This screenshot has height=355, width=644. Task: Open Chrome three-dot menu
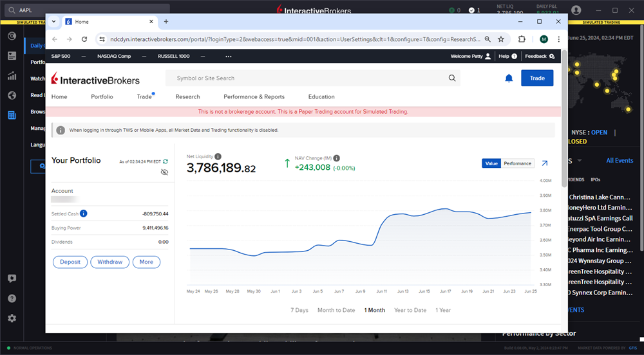pyautogui.click(x=558, y=39)
